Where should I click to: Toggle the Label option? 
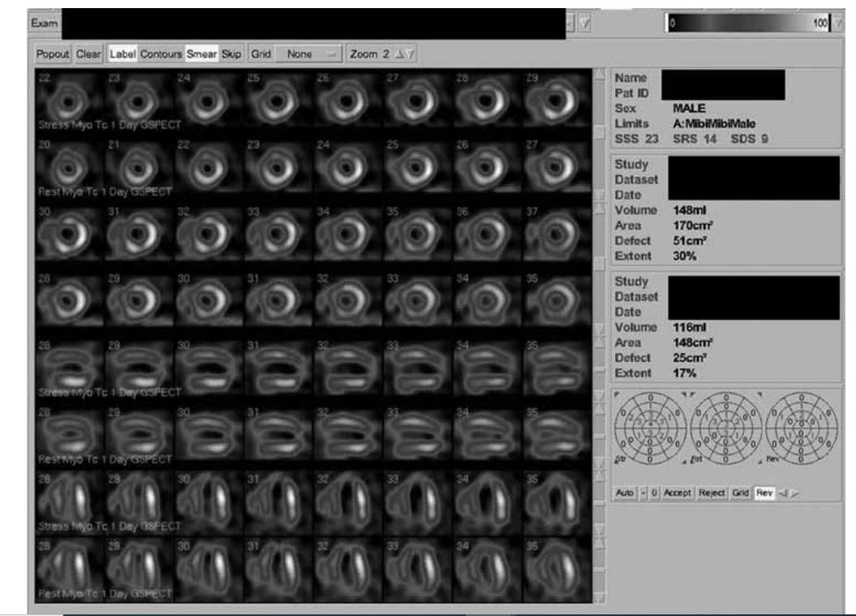[x=123, y=54]
